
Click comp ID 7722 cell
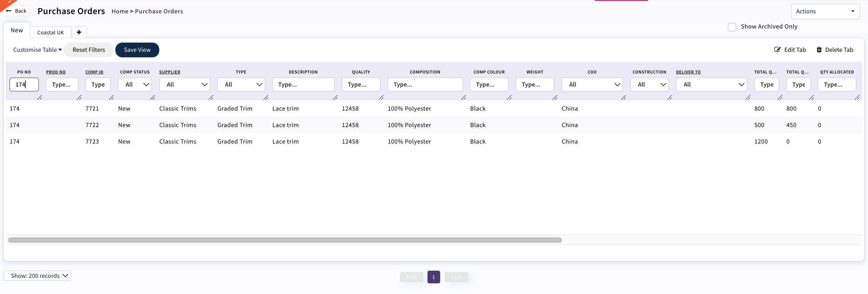(92, 125)
